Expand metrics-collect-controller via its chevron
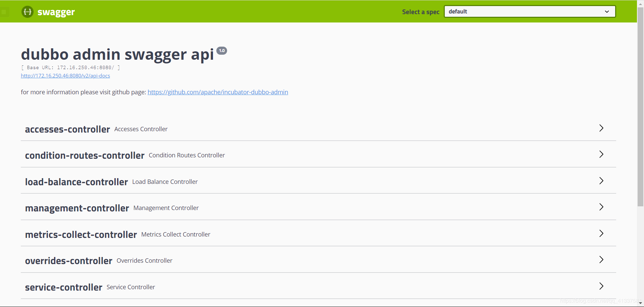The image size is (644, 307). tap(601, 234)
